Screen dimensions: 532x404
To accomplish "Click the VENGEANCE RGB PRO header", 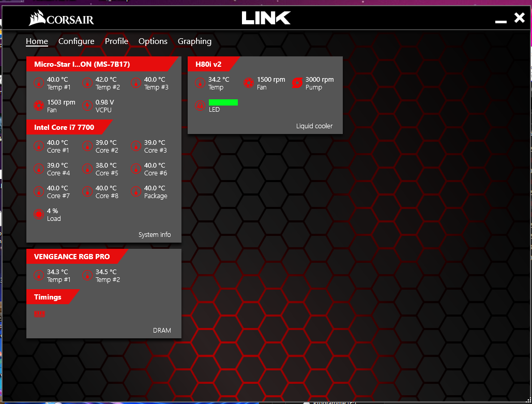I will tap(77, 257).
